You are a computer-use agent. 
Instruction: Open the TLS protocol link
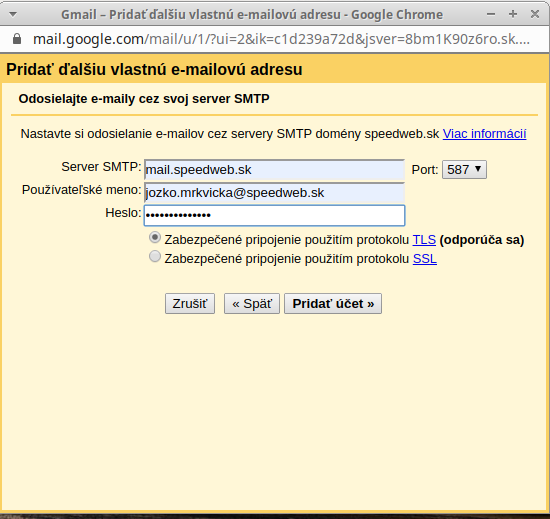(424, 240)
